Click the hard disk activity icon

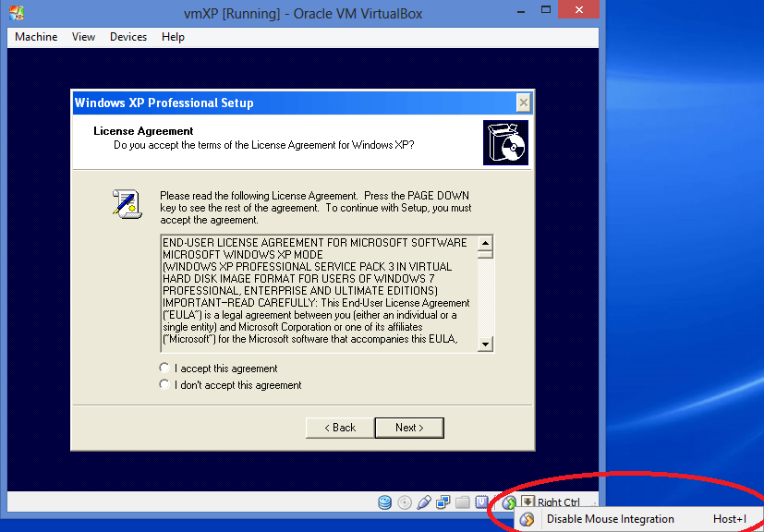point(385,502)
